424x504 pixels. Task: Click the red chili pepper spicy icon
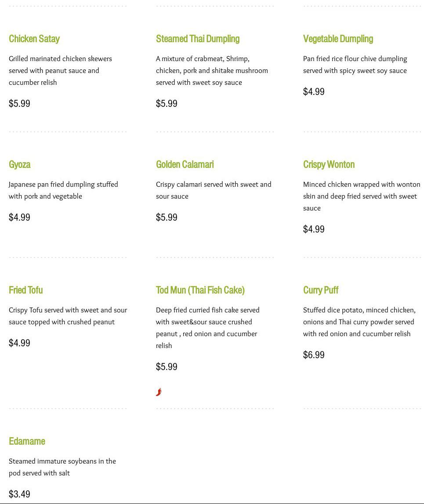coord(159,392)
